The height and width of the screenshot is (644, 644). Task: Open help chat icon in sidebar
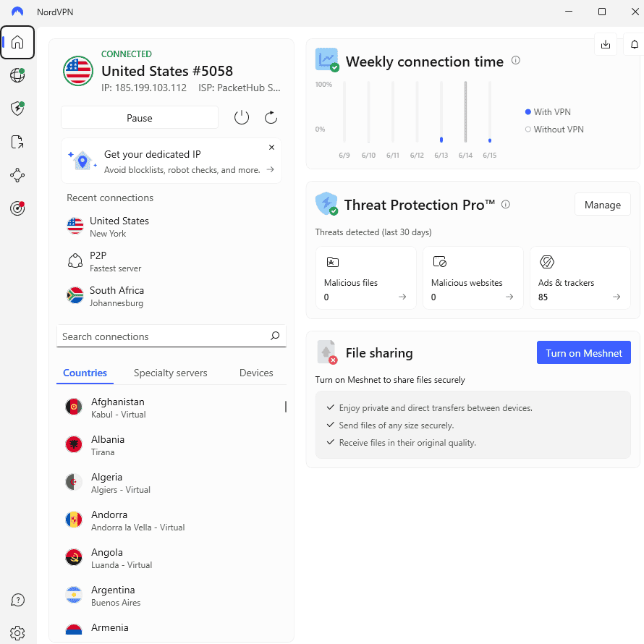pyautogui.click(x=17, y=600)
